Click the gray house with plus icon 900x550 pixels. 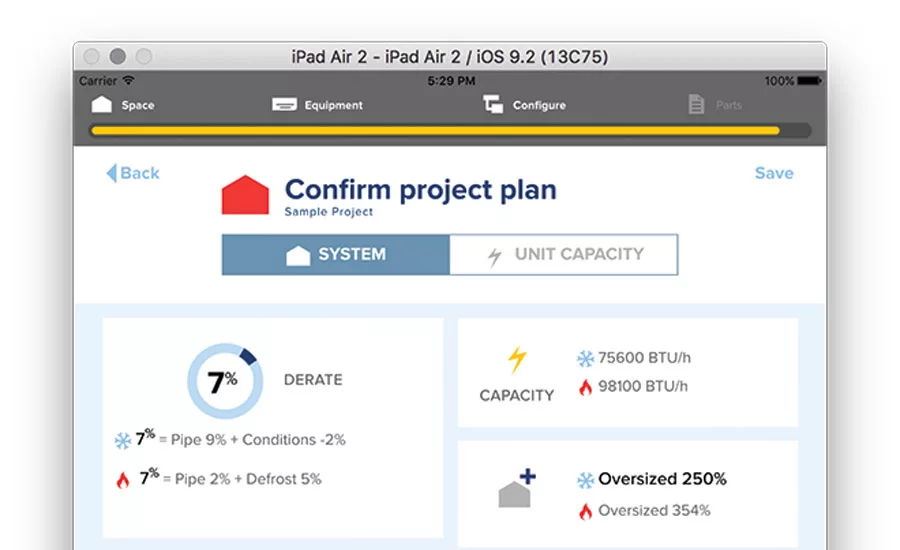point(517,488)
